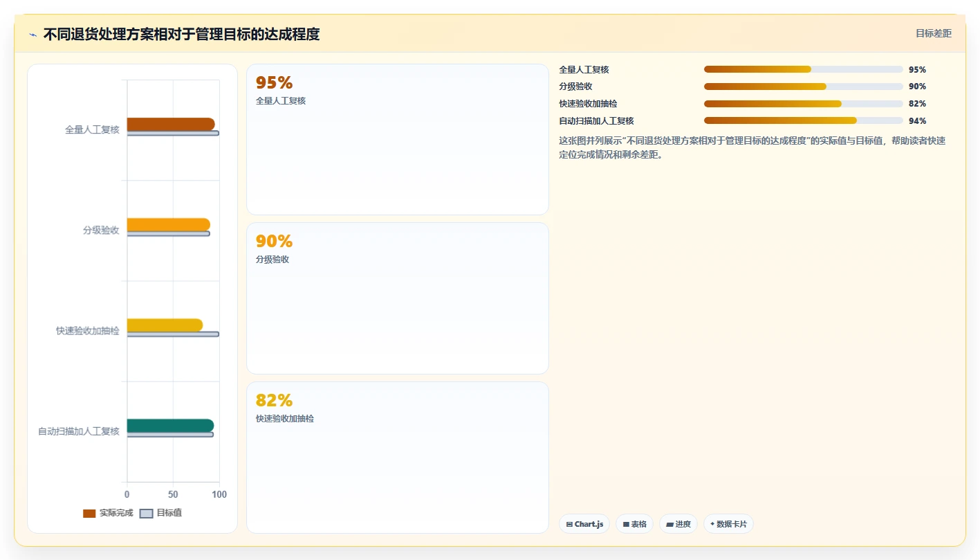Select the 进度 tag chip
980x560 pixels.
point(678,524)
